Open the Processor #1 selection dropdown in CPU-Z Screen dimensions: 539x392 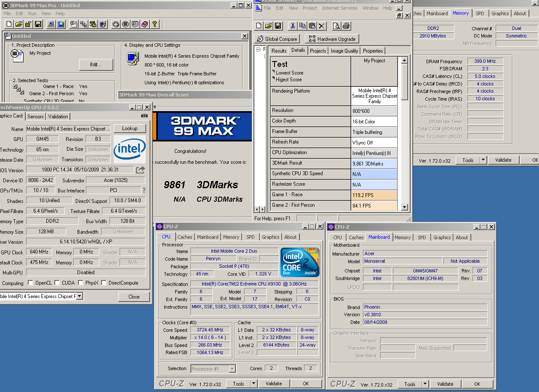click(232, 369)
